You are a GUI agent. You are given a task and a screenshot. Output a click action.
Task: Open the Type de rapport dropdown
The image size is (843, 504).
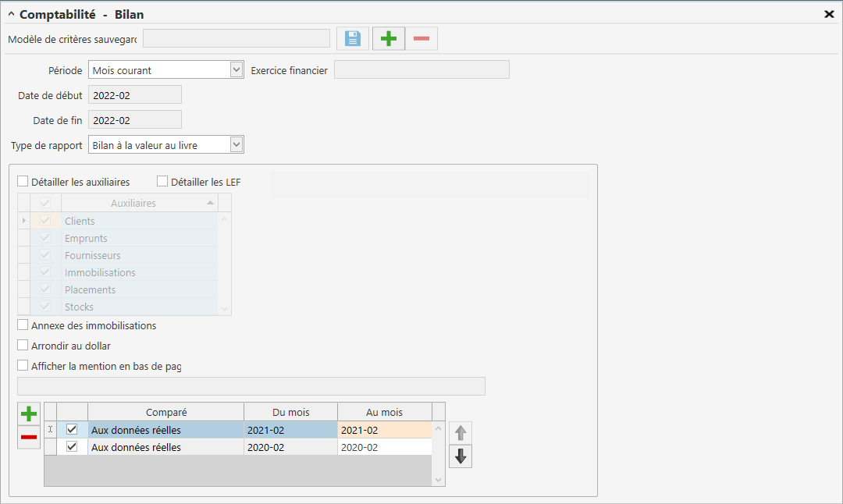tap(237, 144)
